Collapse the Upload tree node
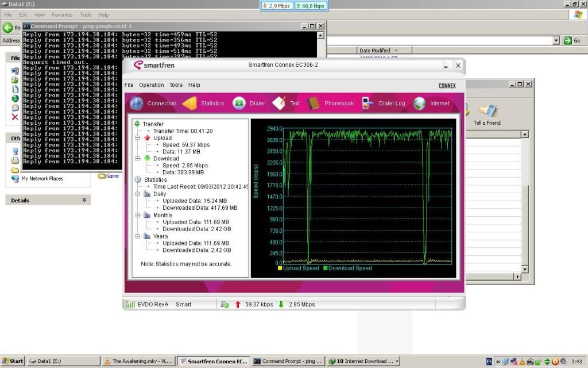Image resolution: width=588 pixels, height=368 pixels. tap(138, 138)
